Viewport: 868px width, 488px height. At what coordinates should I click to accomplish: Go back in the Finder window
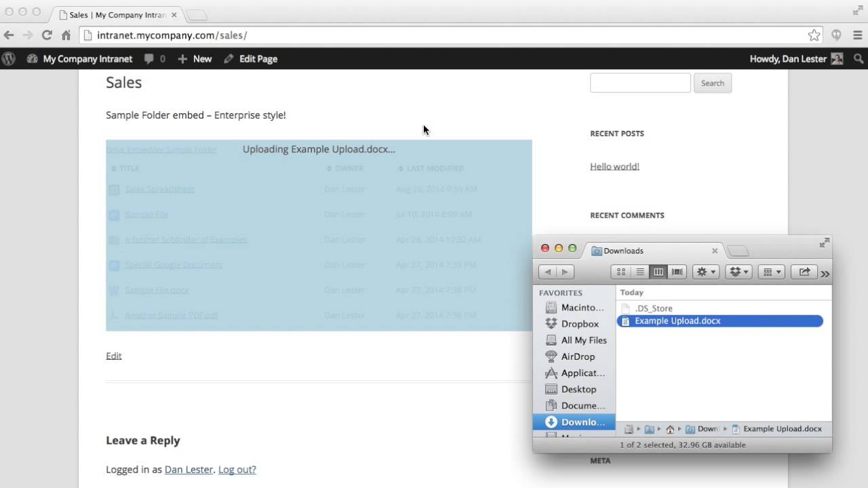(548, 272)
